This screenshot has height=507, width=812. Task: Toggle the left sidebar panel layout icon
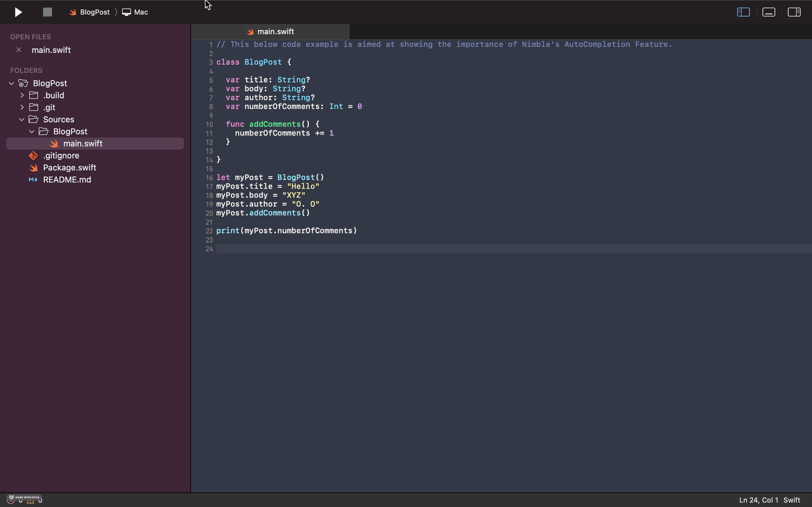[743, 12]
